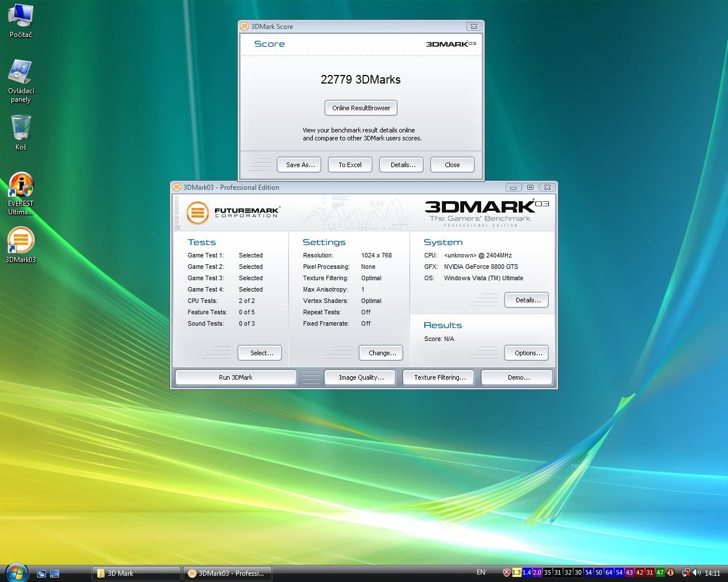Click Save As in the Score window

coord(299,165)
